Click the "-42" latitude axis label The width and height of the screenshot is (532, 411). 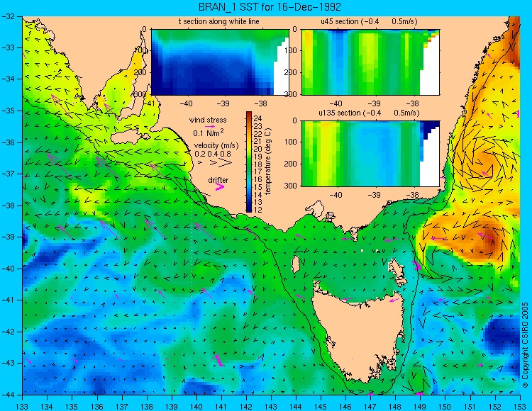[x=8, y=332]
